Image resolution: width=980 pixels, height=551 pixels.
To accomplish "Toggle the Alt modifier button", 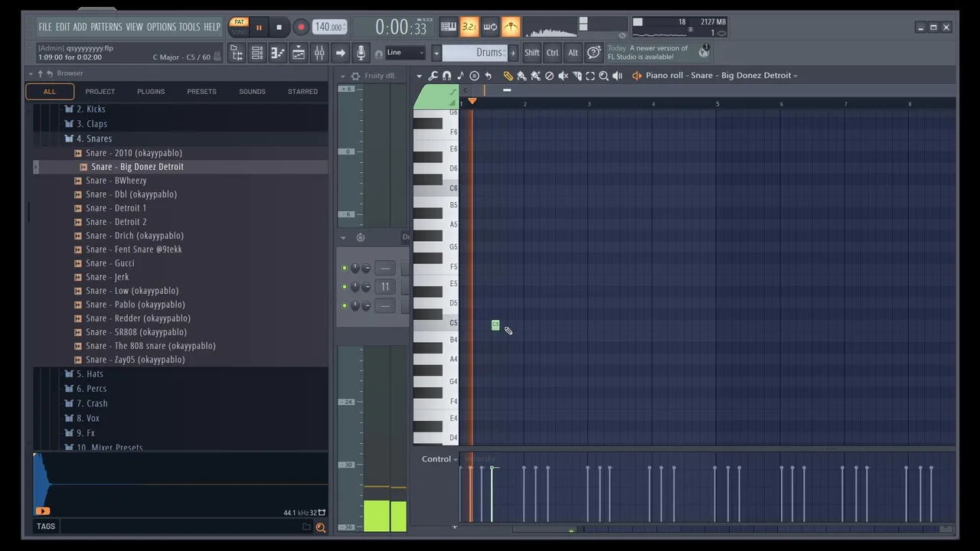I will click(x=573, y=53).
